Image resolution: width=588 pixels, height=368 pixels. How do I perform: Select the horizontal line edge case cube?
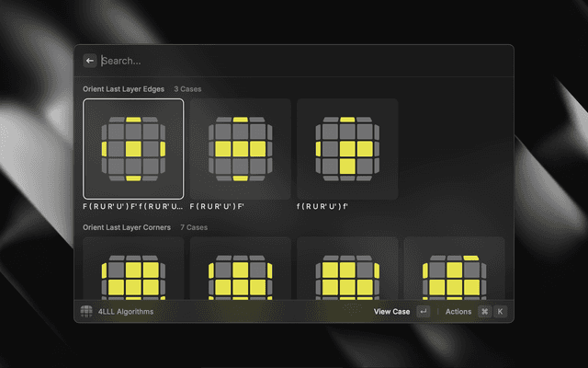point(240,148)
